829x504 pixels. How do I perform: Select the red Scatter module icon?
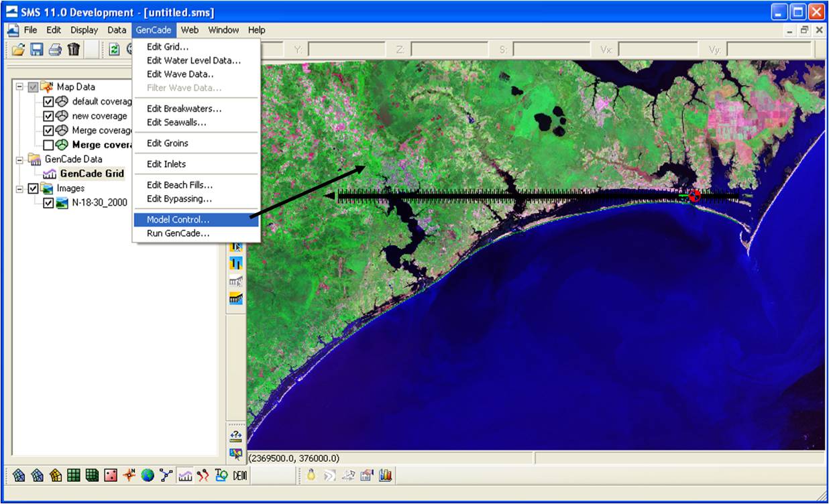111,475
